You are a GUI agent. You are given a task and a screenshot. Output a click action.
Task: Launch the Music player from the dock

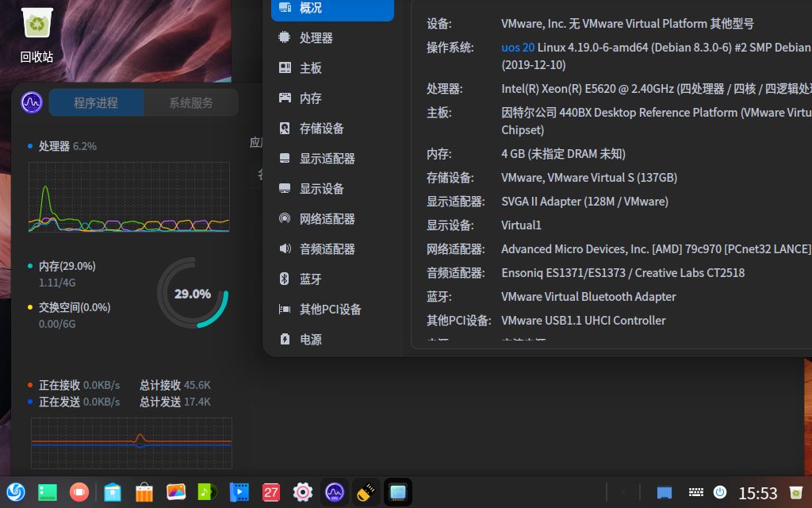tap(207, 492)
